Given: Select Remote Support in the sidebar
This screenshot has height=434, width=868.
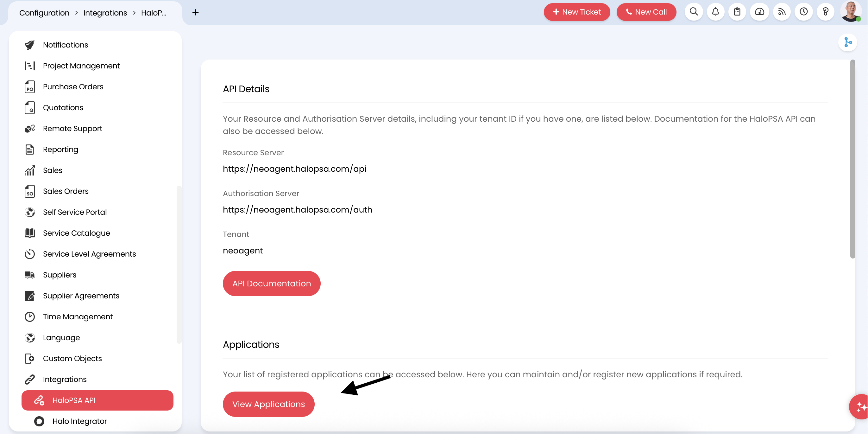Looking at the screenshot, I should coord(72,129).
